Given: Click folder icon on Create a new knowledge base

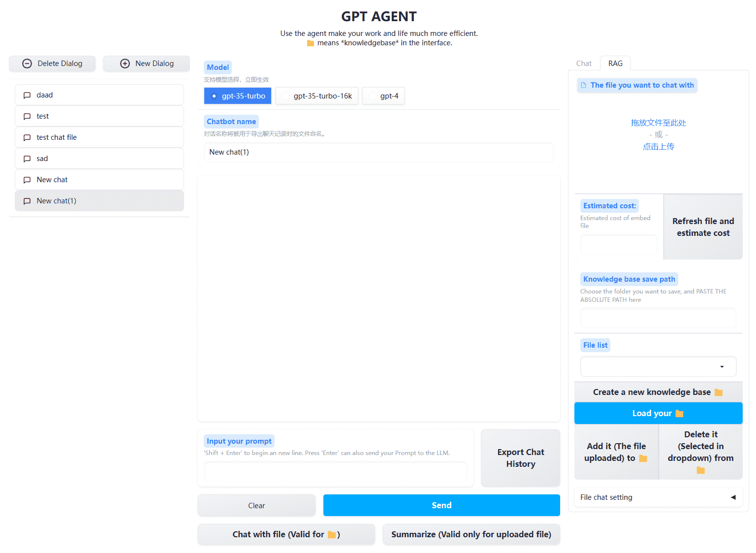Looking at the screenshot, I should [x=719, y=392].
